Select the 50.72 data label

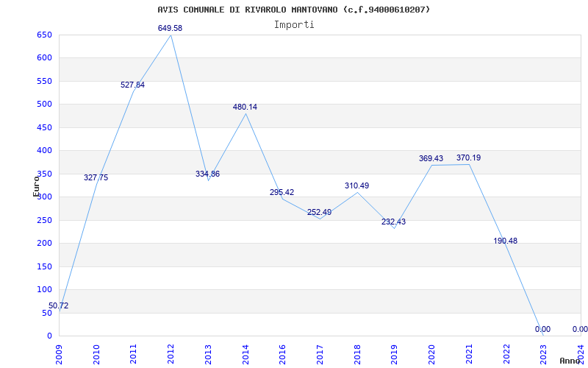(59, 305)
